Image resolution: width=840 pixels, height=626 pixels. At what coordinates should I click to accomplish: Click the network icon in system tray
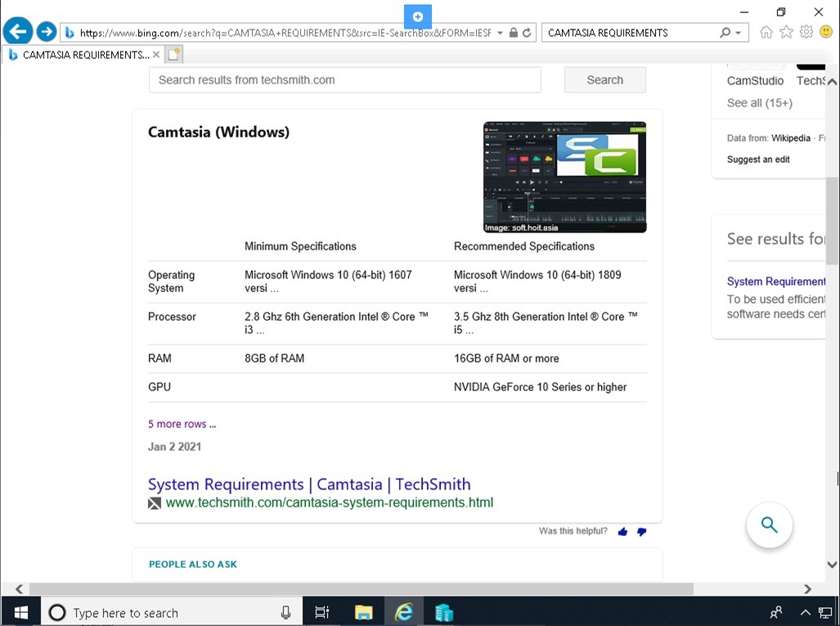point(825,612)
